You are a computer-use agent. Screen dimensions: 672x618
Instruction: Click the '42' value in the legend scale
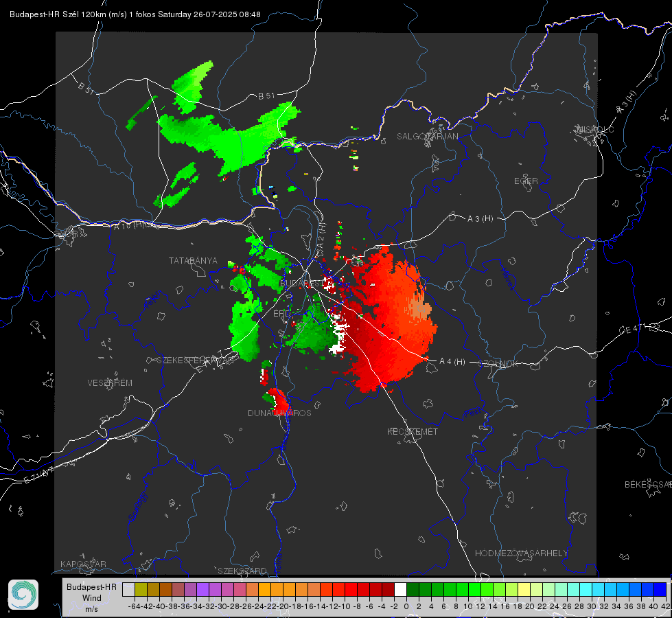[666, 606]
